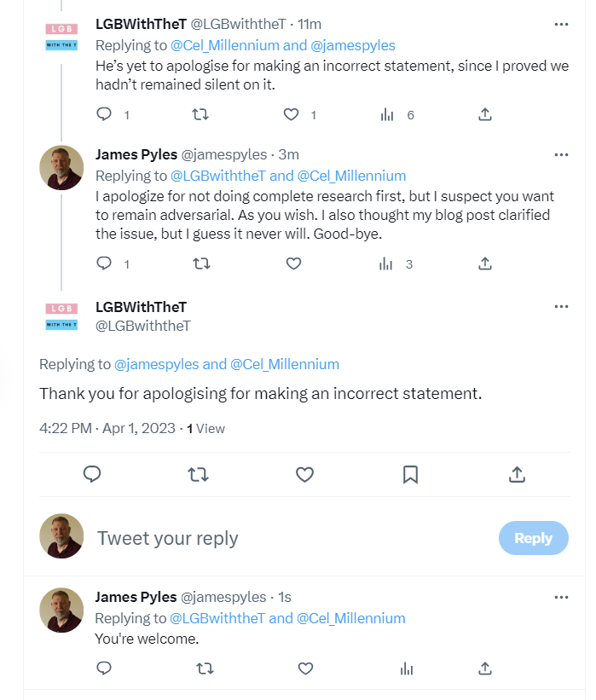Open more options on the main tweet
This screenshot has width=596, height=700.
[561, 307]
